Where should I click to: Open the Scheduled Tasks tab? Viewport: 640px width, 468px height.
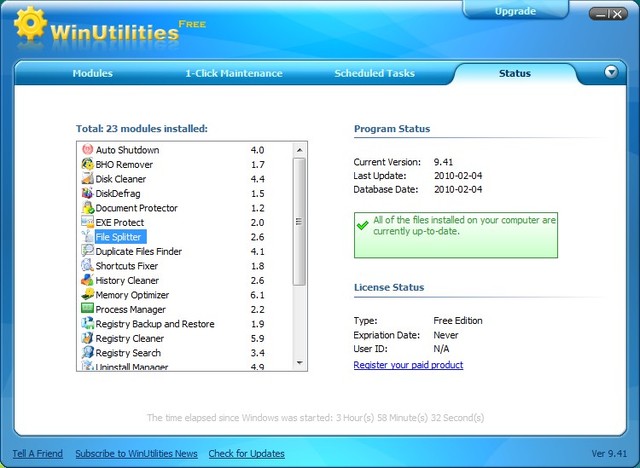pos(375,73)
